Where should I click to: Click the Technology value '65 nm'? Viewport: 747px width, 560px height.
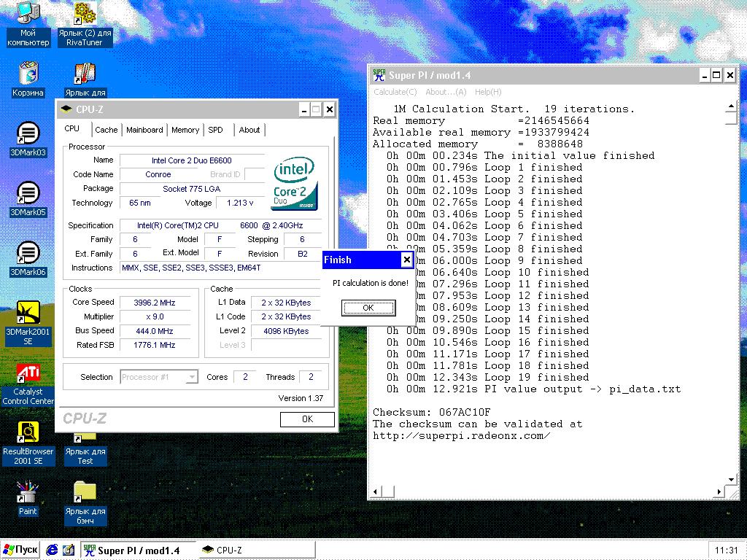click(140, 203)
